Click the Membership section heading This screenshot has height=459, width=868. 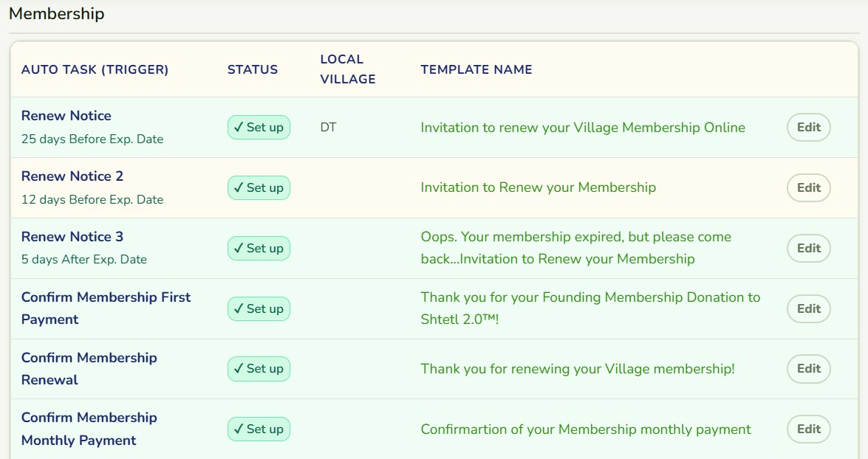(56, 13)
